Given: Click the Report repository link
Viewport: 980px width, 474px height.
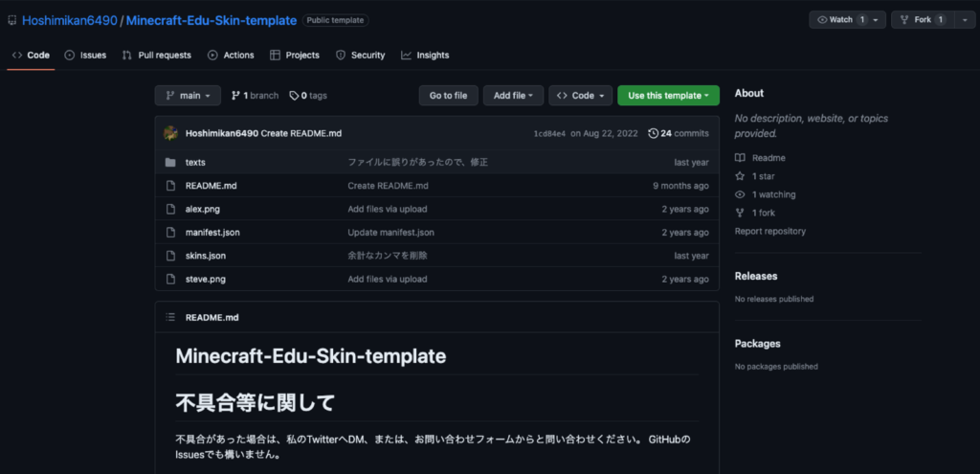Looking at the screenshot, I should click(x=769, y=232).
